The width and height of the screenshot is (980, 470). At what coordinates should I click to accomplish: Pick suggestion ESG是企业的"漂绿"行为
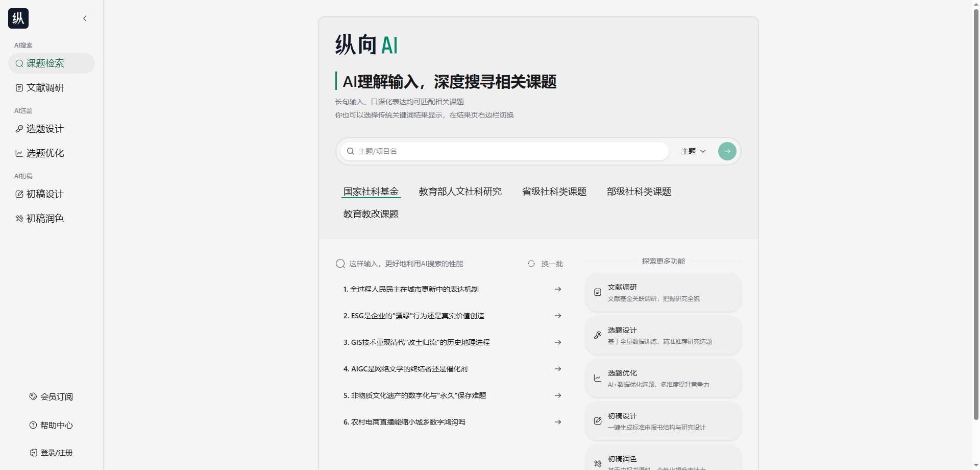pyautogui.click(x=414, y=316)
